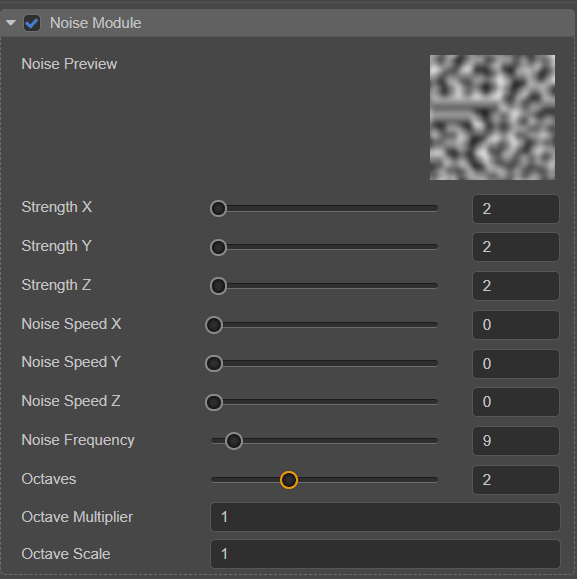The image size is (577, 579).
Task: Focus the Strength X value field
Action: point(516,209)
